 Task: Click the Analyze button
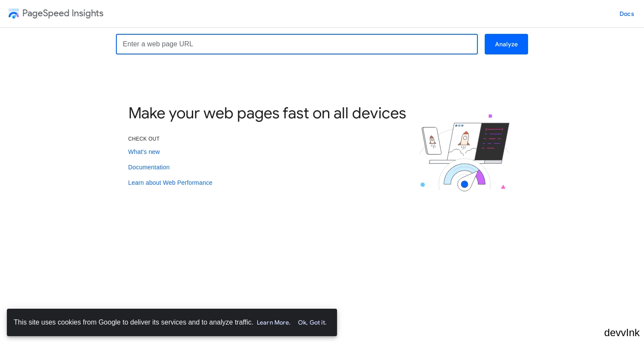tap(506, 44)
